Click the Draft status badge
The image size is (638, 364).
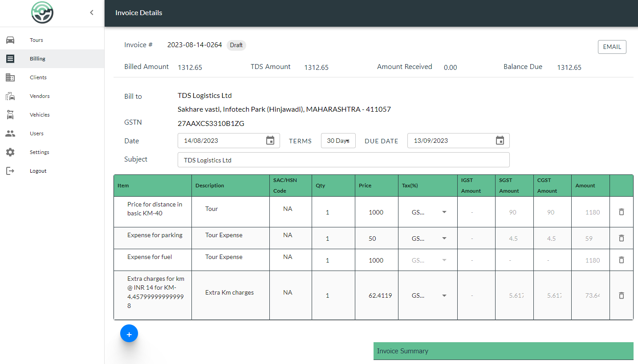[236, 45]
